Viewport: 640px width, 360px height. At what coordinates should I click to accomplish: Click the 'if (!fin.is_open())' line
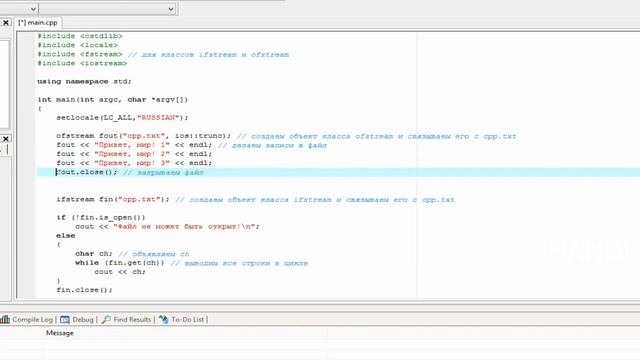(101, 217)
